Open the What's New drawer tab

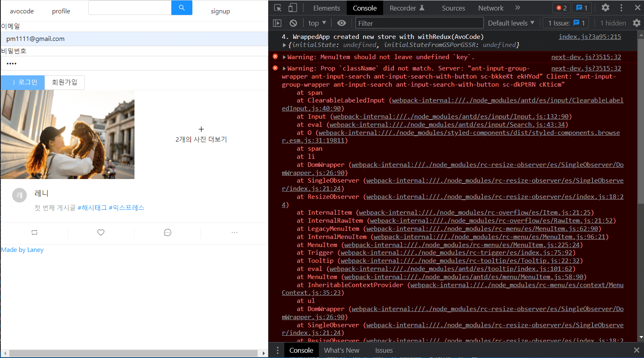pyautogui.click(x=341, y=350)
